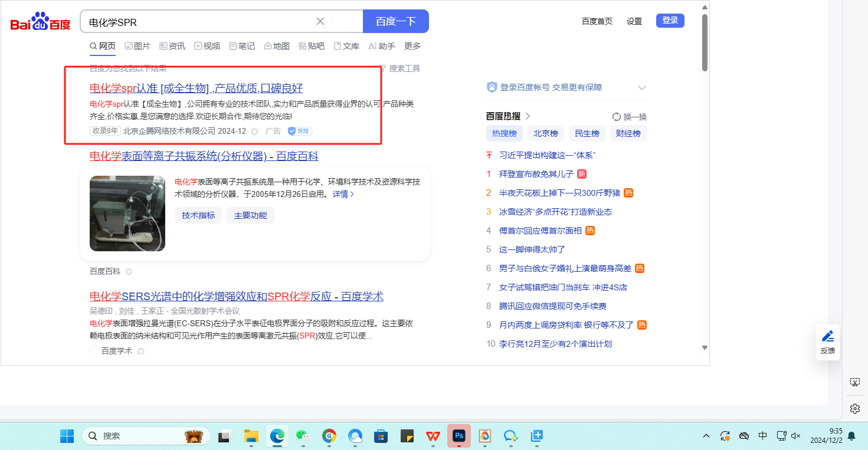The image size is (868, 450).
Task: Show hidden system tray icons
Action: click(x=706, y=436)
